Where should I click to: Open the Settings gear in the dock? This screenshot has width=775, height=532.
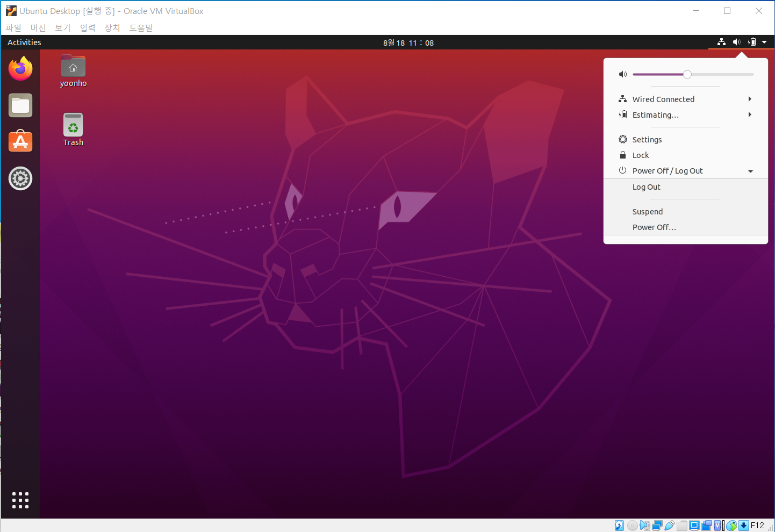20,178
